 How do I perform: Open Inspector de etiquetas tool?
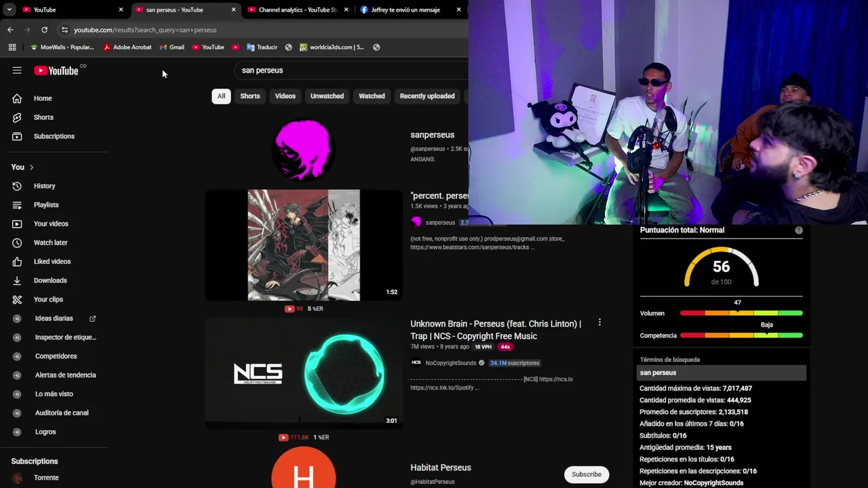point(66,338)
